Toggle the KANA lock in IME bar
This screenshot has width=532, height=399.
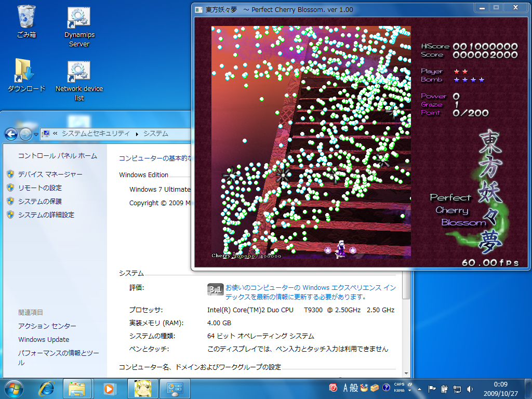[399, 390]
